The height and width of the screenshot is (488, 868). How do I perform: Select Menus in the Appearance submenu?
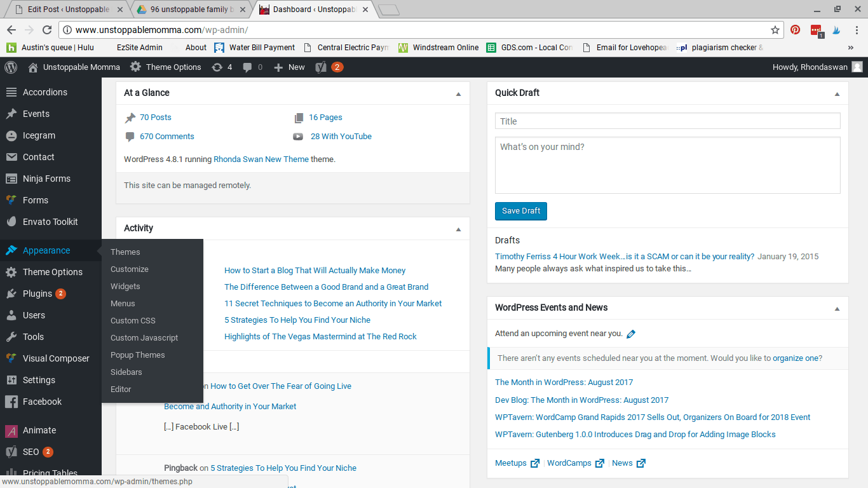[x=123, y=304]
